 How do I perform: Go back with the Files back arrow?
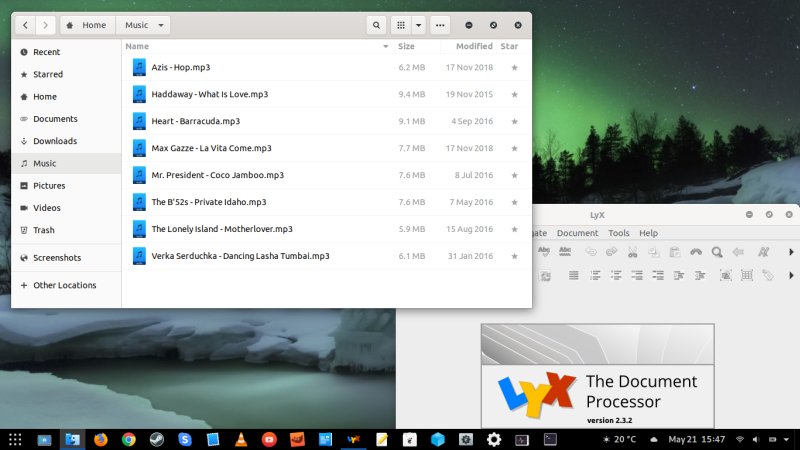tap(25, 25)
